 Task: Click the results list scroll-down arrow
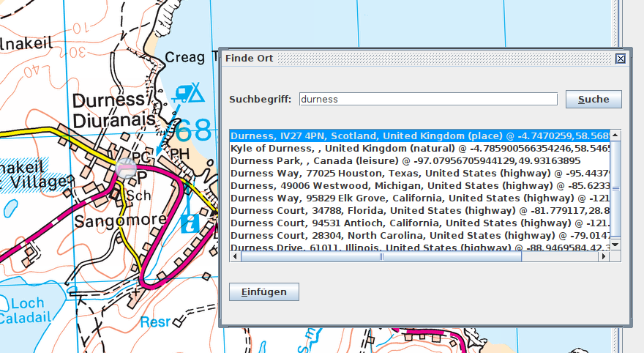[x=615, y=245]
